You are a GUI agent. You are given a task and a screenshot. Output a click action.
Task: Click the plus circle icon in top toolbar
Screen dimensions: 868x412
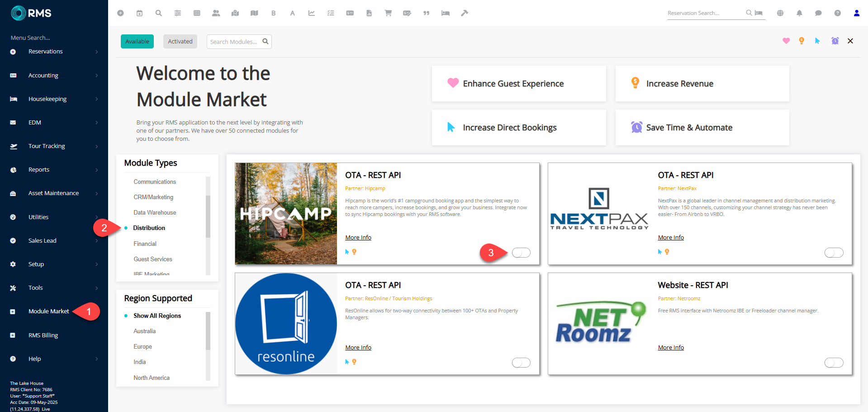click(120, 13)
